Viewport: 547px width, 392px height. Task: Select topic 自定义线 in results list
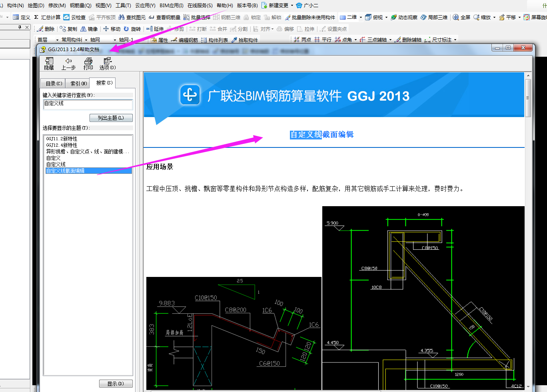56,164
